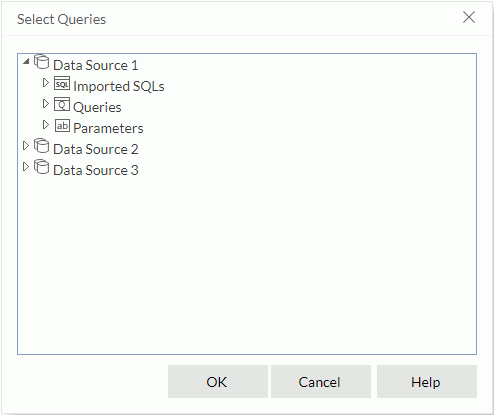Click the Imported SQLs SQL icon
Screen dimensions: 494x415
[x=62, y=83]
